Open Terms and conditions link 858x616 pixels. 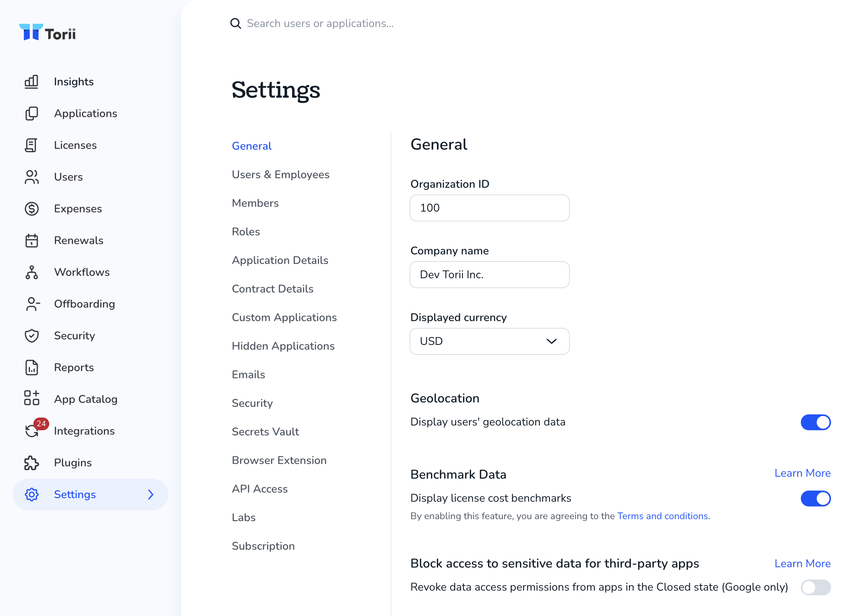(x=663, y=516)
